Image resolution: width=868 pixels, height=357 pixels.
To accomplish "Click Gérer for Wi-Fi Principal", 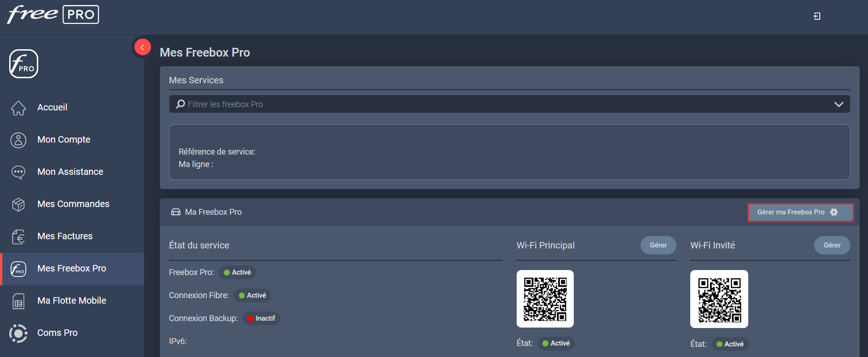I will pyautogui.click(x=658, y=245).
